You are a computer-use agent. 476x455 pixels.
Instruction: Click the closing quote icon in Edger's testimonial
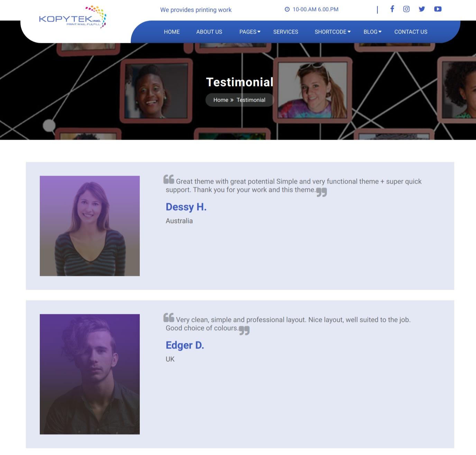pyautogui.click(x=244, y=331)
